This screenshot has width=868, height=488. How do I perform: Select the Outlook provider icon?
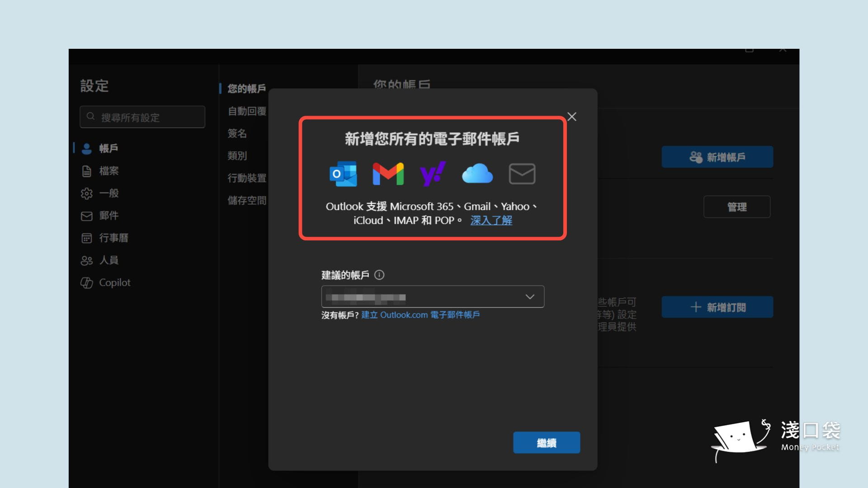click(x=343, y=174)
